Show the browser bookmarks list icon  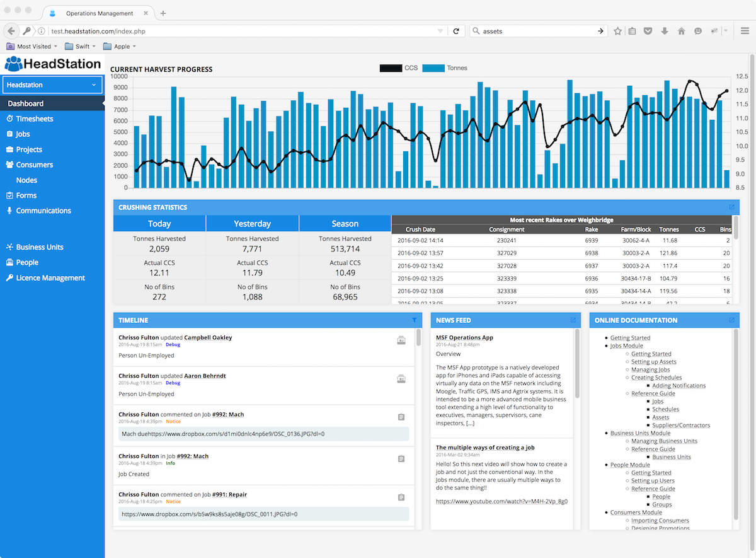[x=632, y=31]
